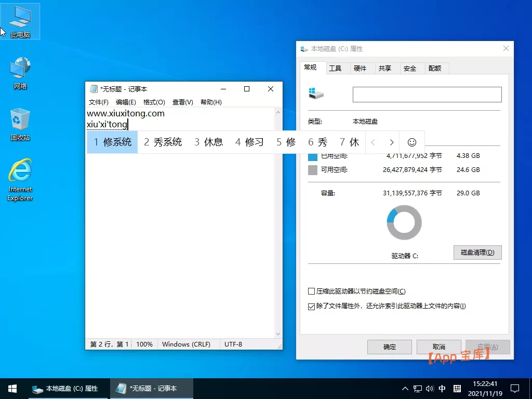Open the emoji picker in the IME candidate bar
The width and height of the screenshot is (532, 399).
(411, 141)
